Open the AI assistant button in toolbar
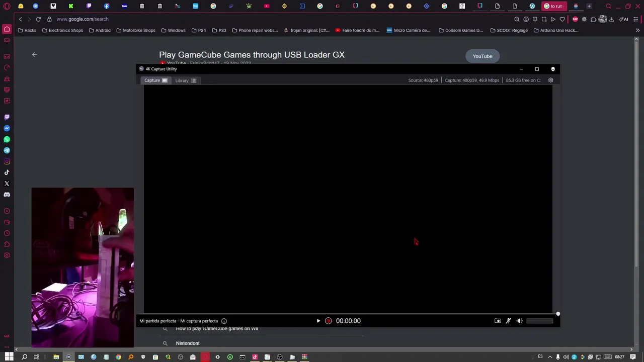 click(624, 19)
